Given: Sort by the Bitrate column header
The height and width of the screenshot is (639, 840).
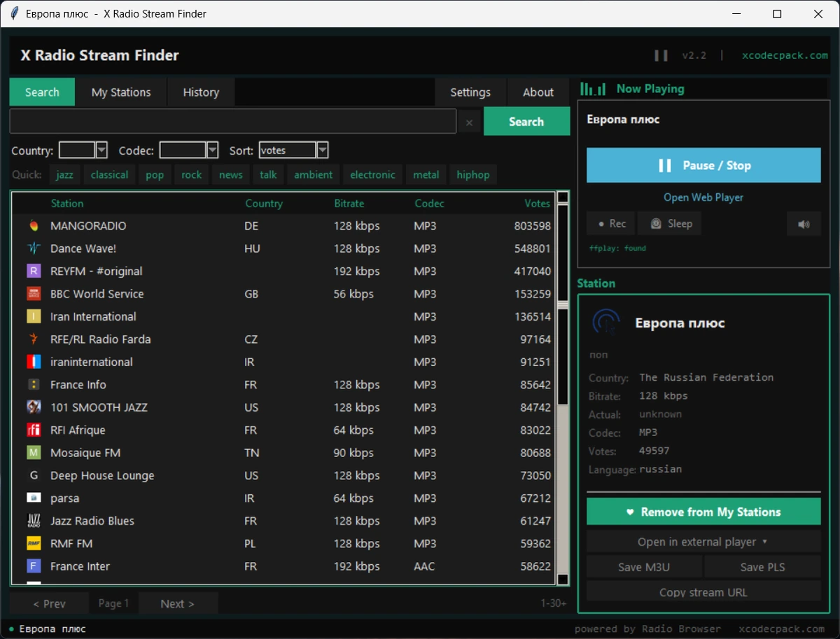Looking at the screenshot, I should [x=349, y=204].
